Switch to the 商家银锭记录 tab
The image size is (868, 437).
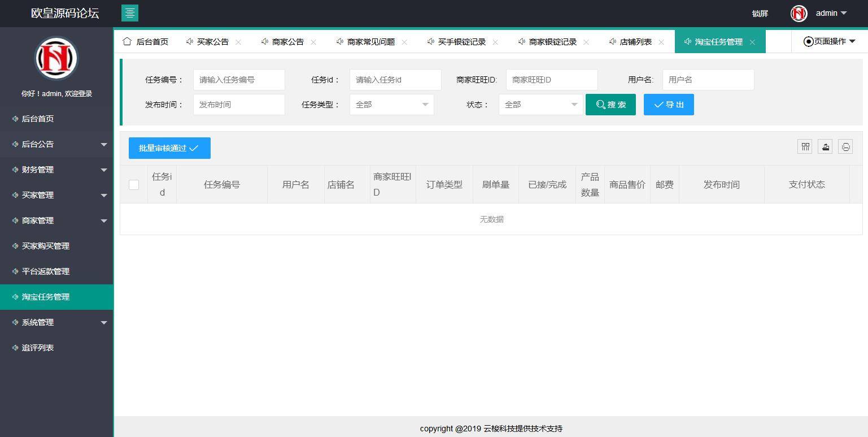(552, 41)
